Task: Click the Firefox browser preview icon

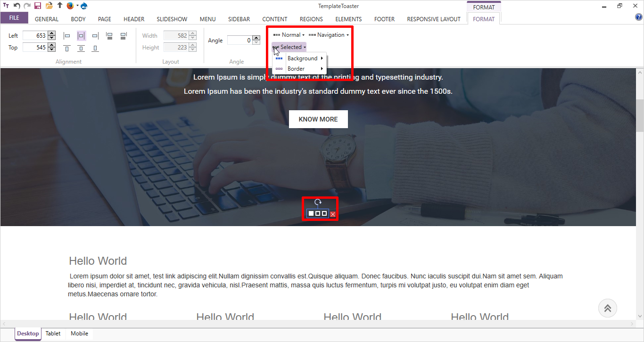Action: [x=70, y=6]
